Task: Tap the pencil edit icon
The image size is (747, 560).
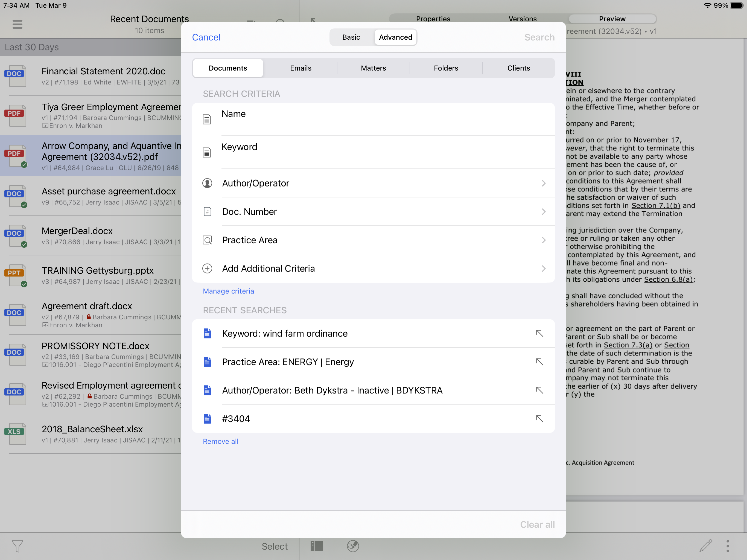Action: click(x=705, y=546)
